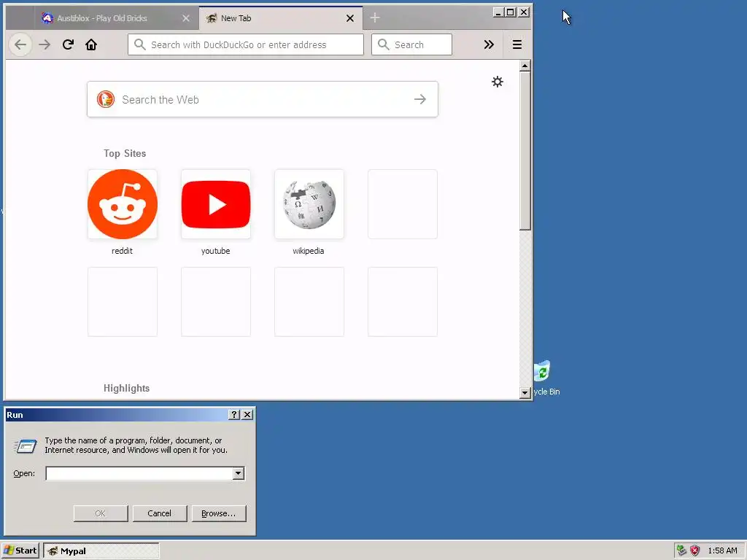Minimize the Mypal browser window
Viewport: 747px width, 560px height.
click(x=498, y=12)
